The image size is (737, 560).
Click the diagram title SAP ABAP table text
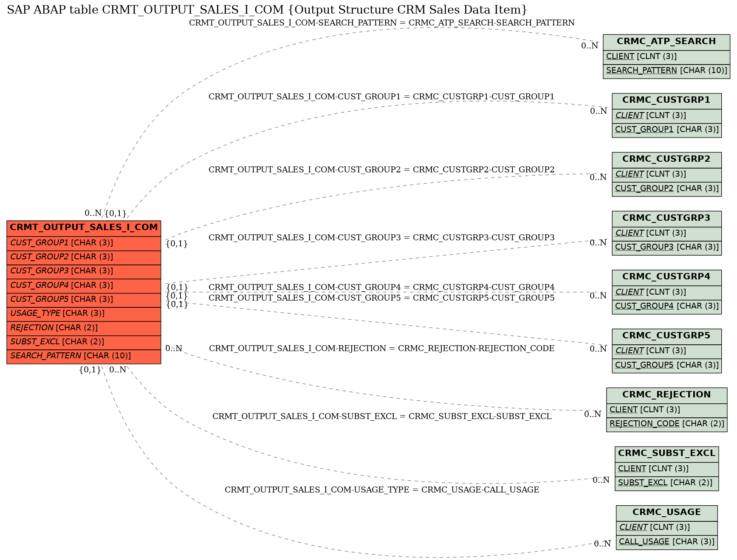pos(267,9)
